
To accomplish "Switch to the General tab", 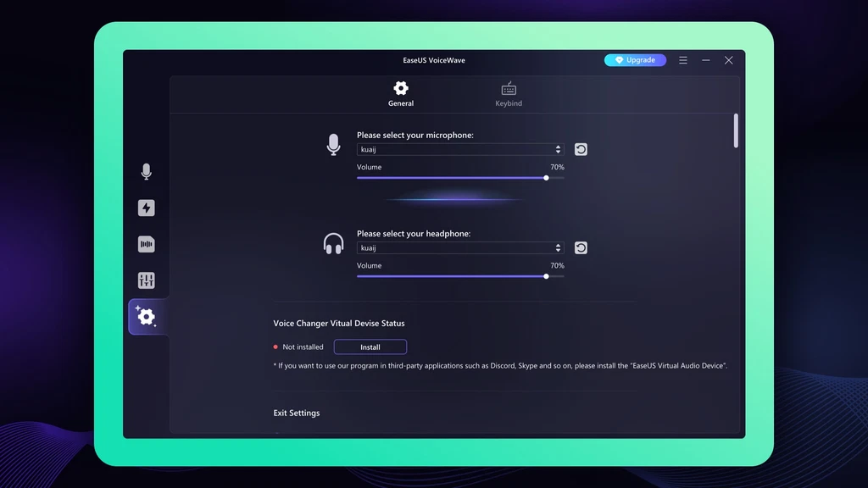I will [401, 93].
